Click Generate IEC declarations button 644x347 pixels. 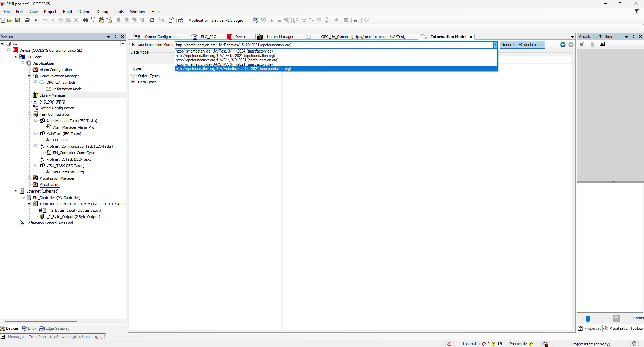(522, 45)
